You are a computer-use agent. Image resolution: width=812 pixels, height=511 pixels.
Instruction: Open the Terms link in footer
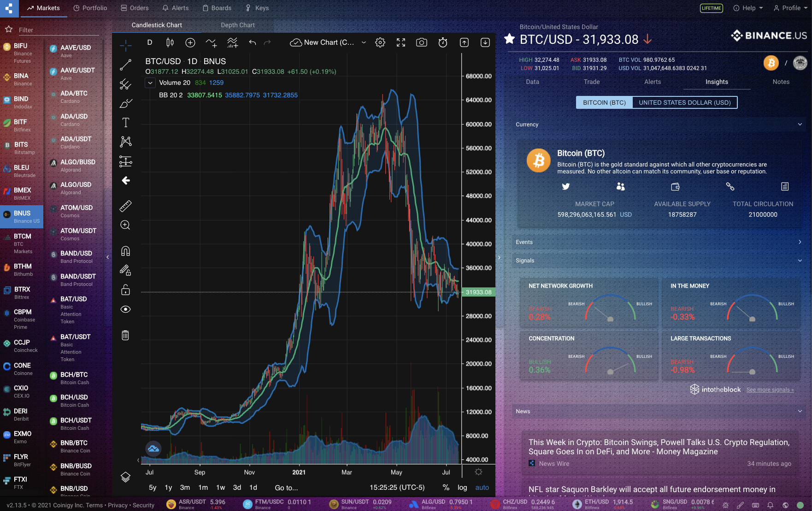pos(94,505)
